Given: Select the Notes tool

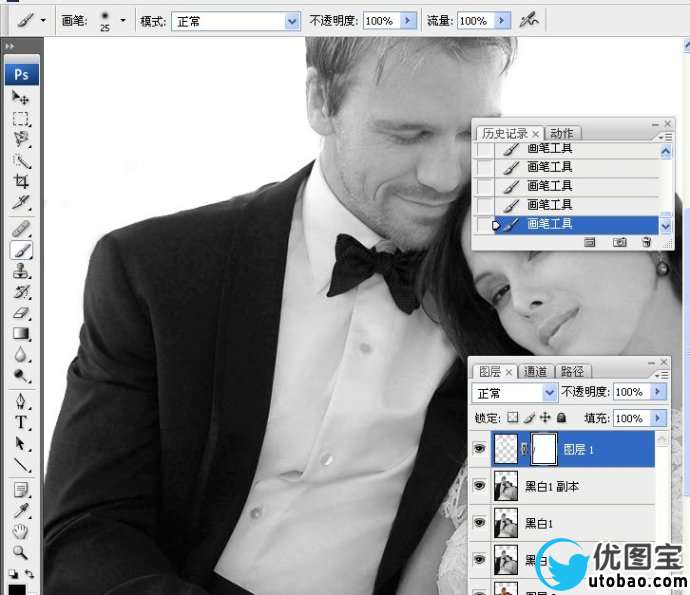Looking at the screenshot, I should pos(20,490).
